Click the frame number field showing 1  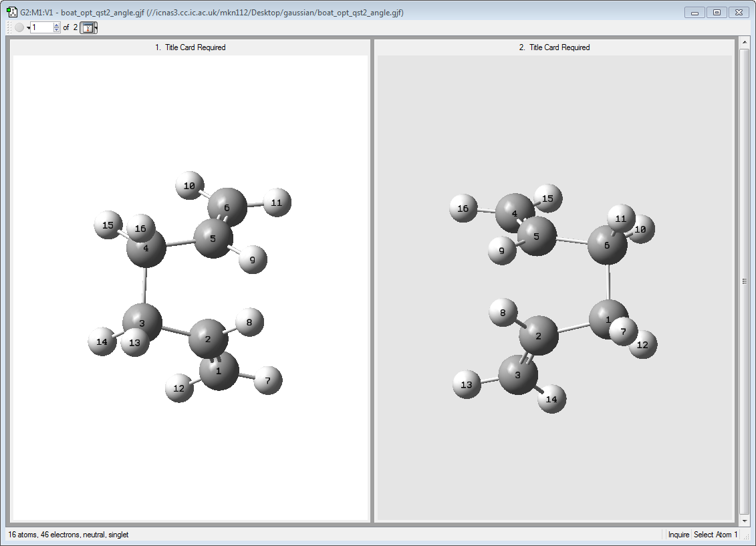(42, 27)
